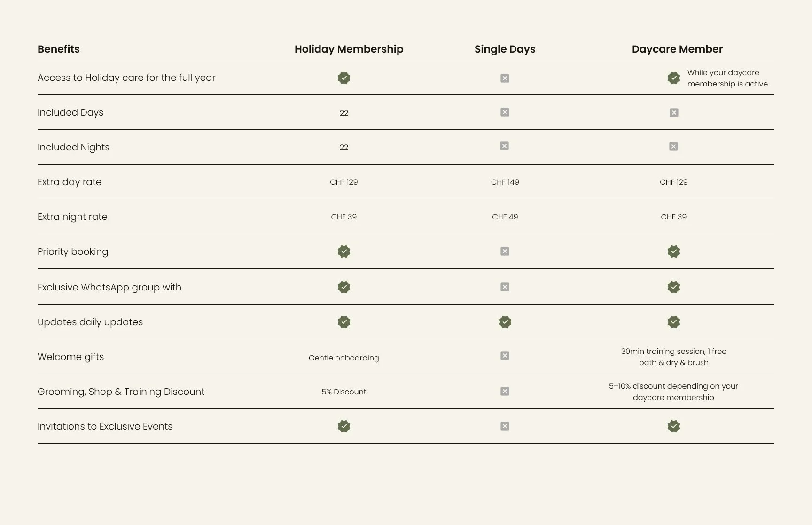This screenshot has width=812, height=525.
Task: Click Daycare Member WhatsApp group checkmark
Action: [674, 287]
